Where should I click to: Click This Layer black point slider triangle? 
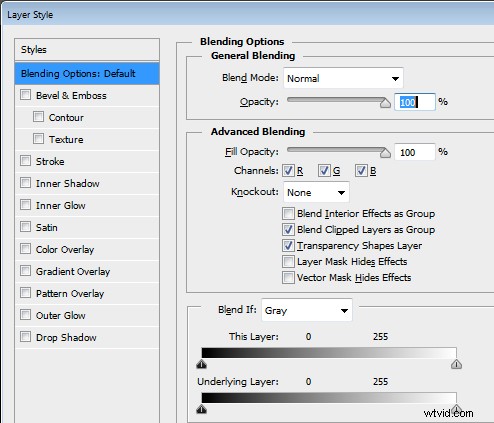coord(202,364)
